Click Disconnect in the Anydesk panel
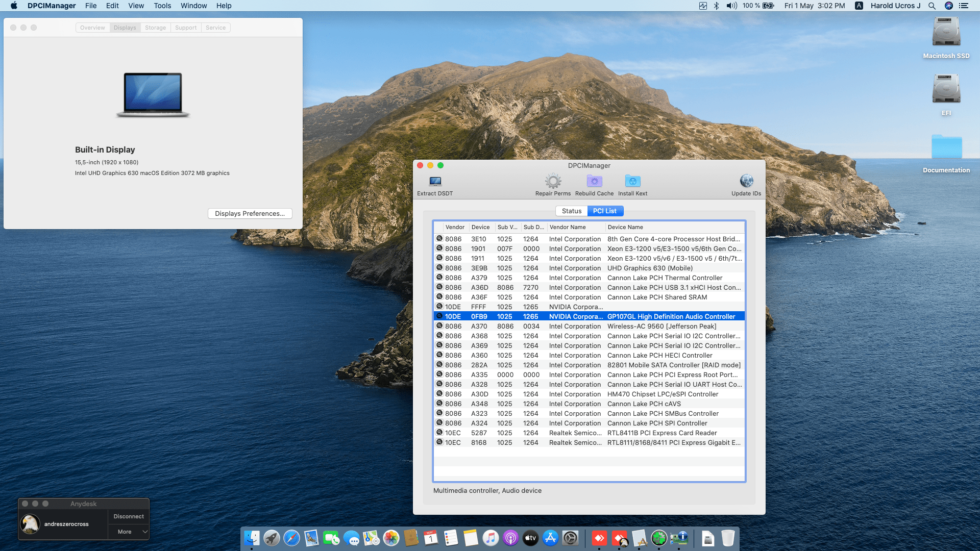This screenshot has width=980, height=551. (x=129, y=516)
